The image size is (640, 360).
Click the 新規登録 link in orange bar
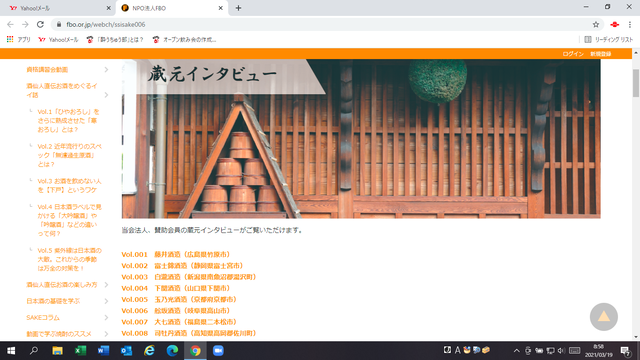tap(600, 54)
